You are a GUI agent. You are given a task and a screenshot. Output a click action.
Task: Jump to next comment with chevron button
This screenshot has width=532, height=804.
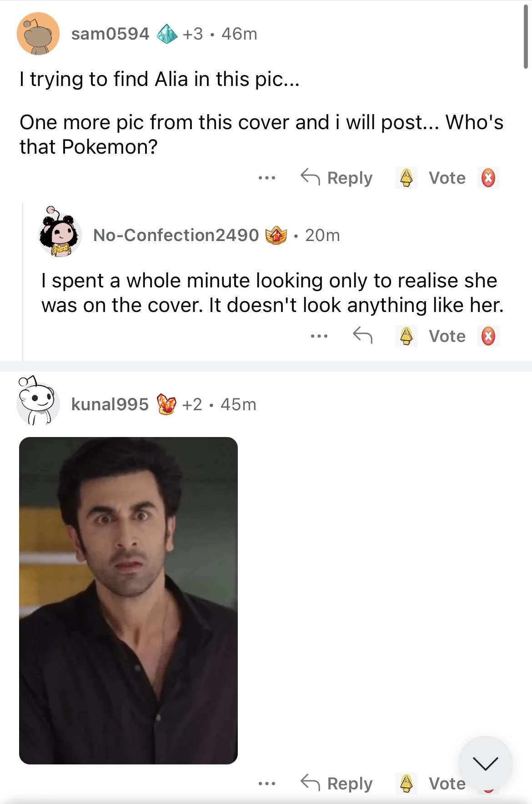click(x=485, y=763)
